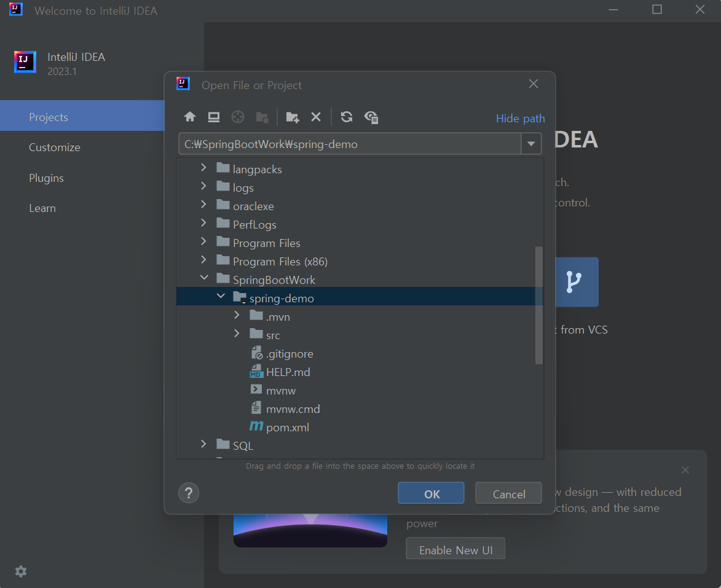Click the IntelliJ IDEA logo in sidebar
721x588 pixels.
[x=25, y=62]
